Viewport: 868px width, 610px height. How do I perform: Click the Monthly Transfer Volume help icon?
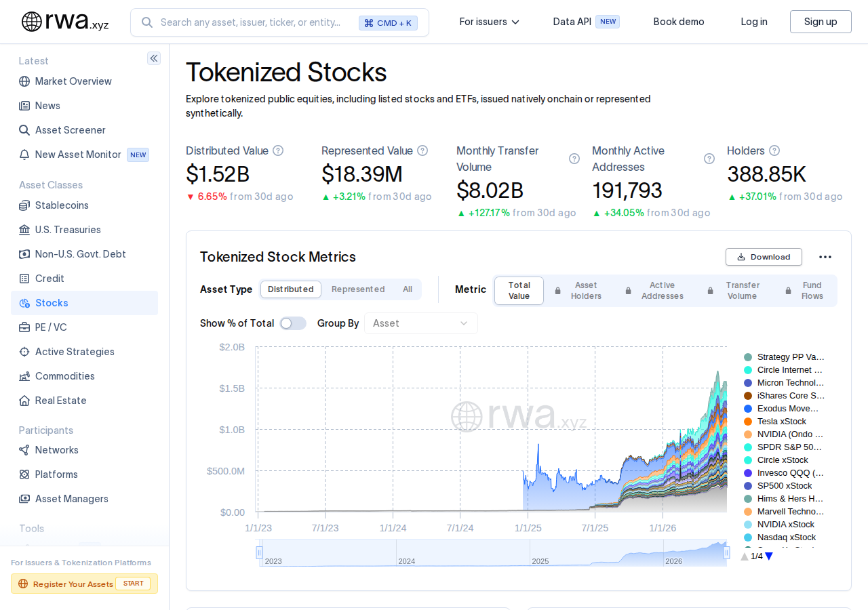pyautogui.click(x=574, y=159)
